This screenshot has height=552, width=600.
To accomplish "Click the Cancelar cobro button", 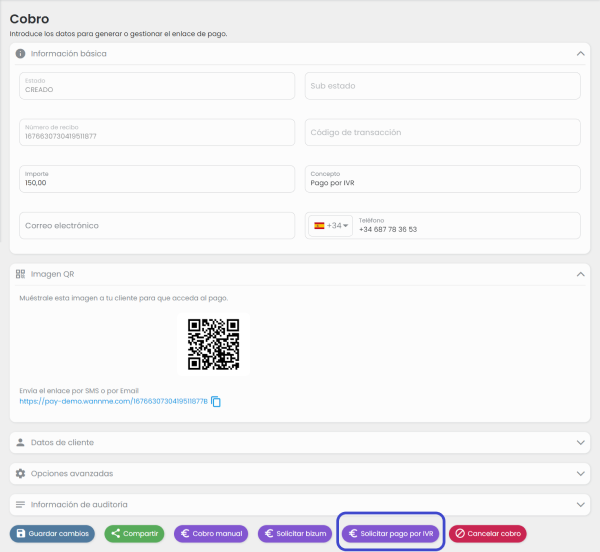I will [x=488, y=533].
